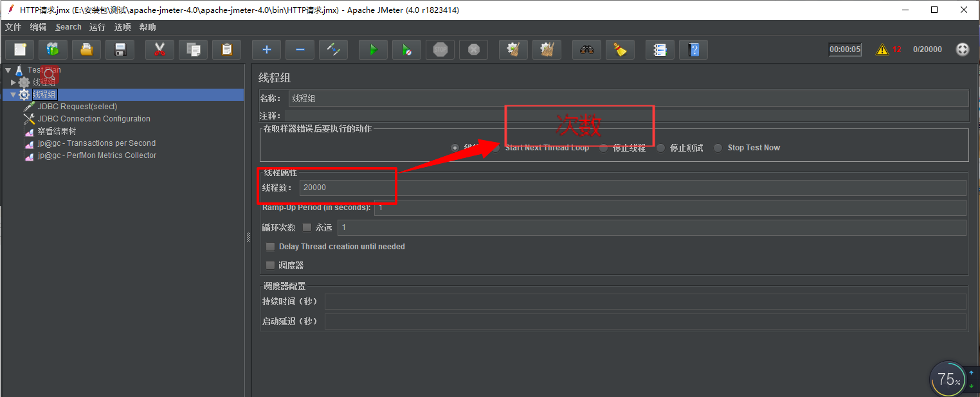Expand the first 线程组 tree node

click(13, 82)
